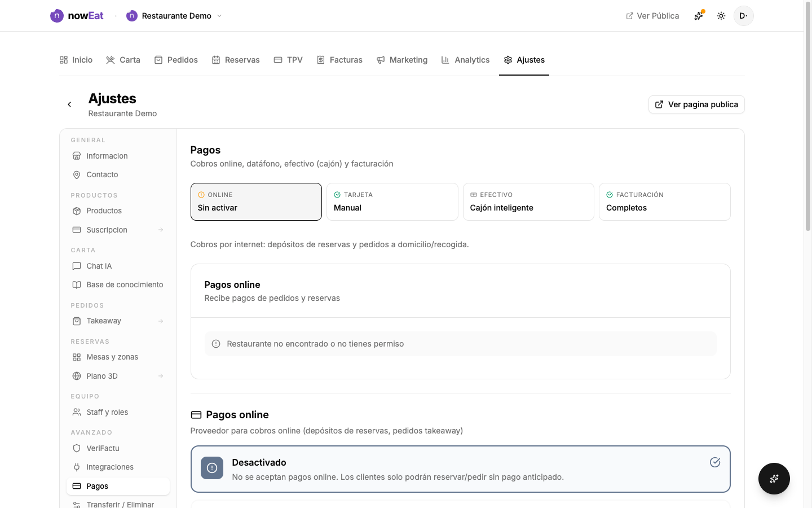Screen dimensions: 812x508
Task: Open the Ver Pública link
Action: tap(652, 16)
